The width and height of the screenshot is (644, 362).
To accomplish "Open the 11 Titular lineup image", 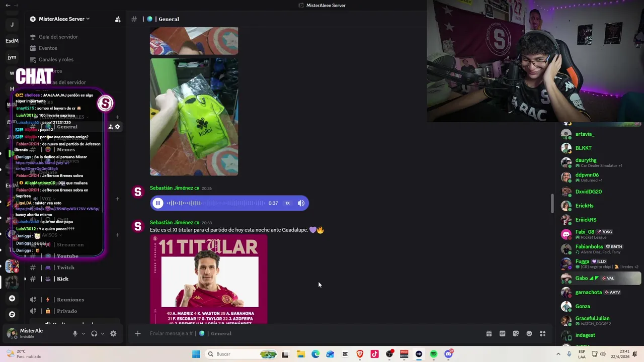I will pyautogui.click(x=208, y=279).
